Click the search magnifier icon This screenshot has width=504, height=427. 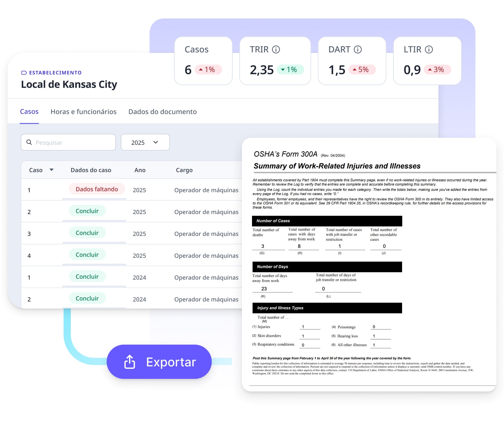pos(29,142)
